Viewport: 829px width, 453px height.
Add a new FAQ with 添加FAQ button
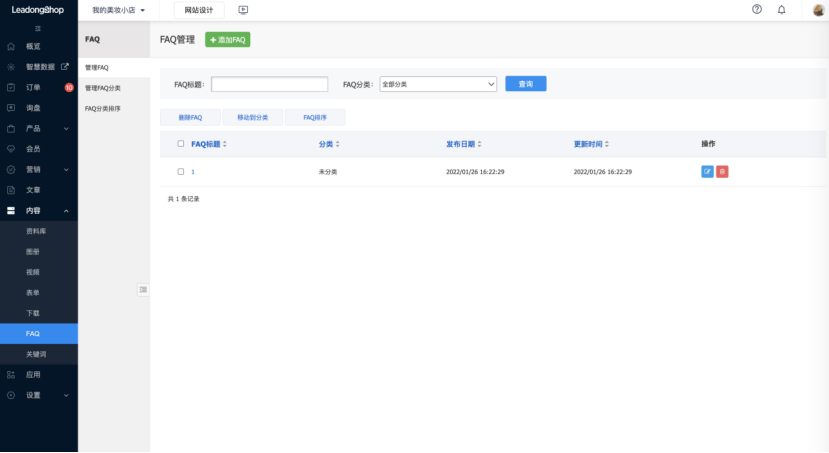(227, 40)
